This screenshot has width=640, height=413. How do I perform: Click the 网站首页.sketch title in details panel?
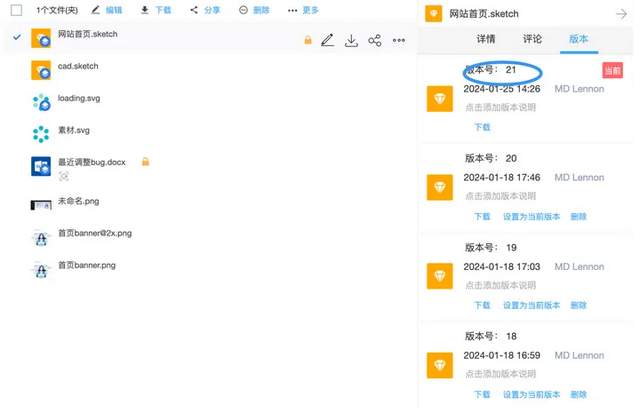(x=484, y=14)
